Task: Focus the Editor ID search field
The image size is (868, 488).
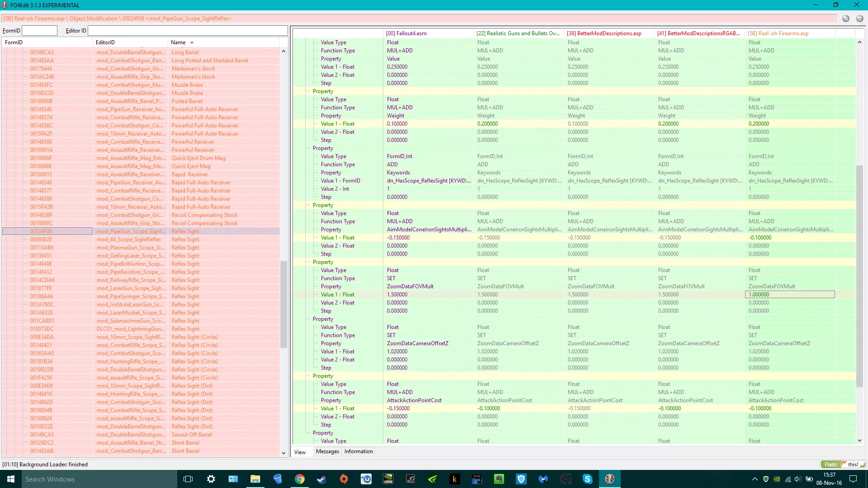Action: click(188, 31)
